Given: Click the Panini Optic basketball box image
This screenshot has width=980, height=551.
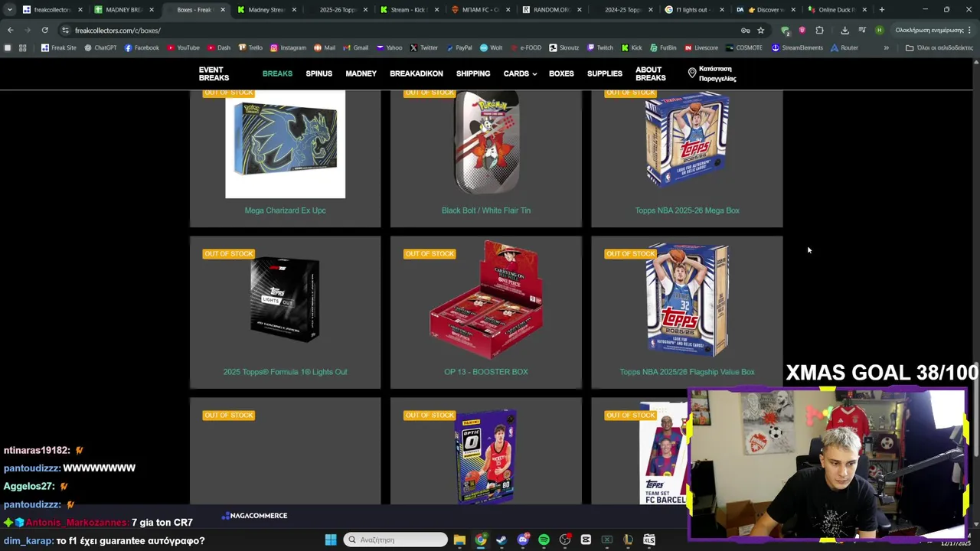Looking at the screenshot, I should (486, 456).
